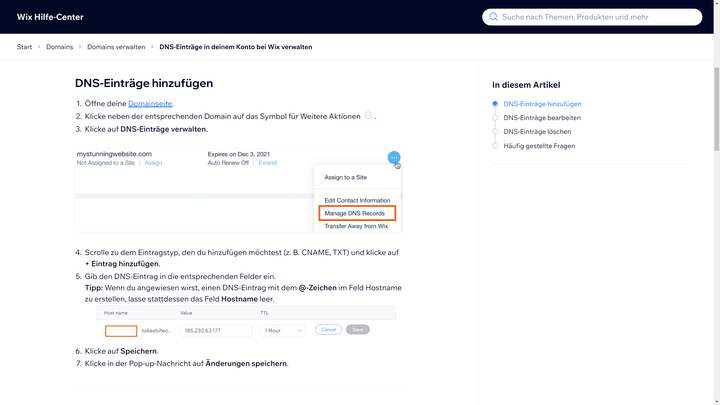Click the bold word Speichern in step 6

click(x=139, y=351)
